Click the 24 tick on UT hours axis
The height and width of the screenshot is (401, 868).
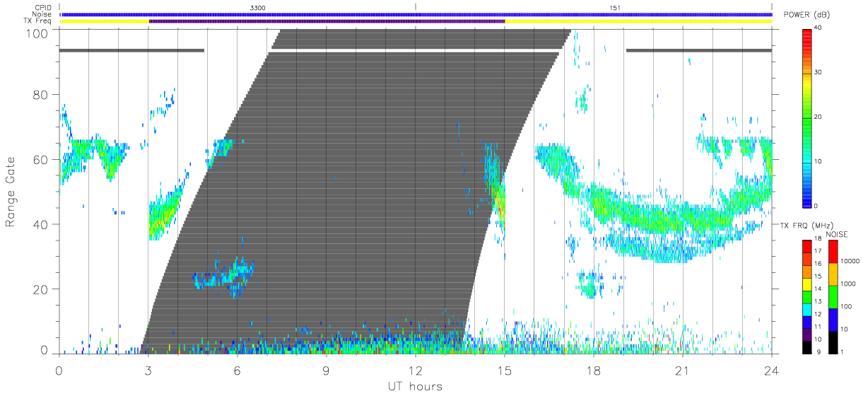click(772, 370)
